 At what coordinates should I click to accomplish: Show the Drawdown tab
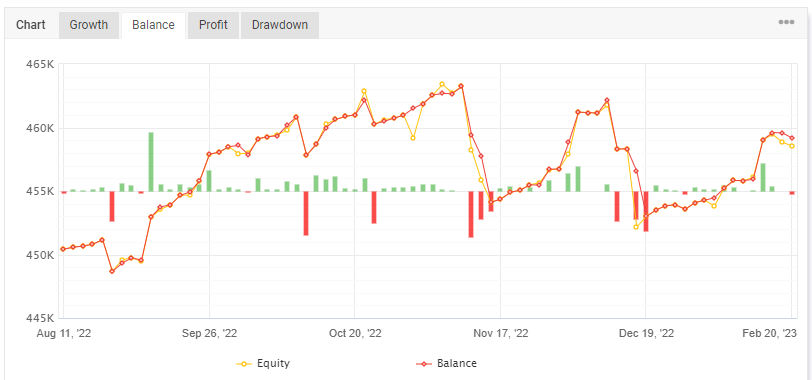pos(280,25)
